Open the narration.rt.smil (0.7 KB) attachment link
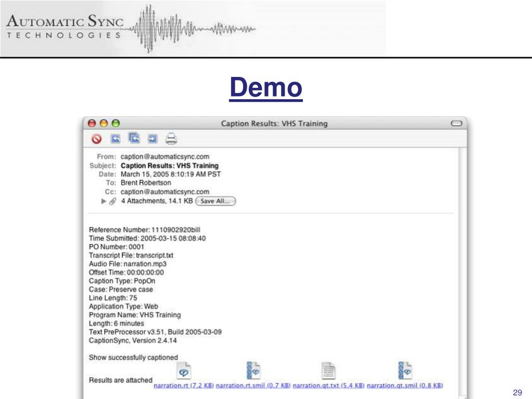Screen dimensions: 532x399 point(253,385)
